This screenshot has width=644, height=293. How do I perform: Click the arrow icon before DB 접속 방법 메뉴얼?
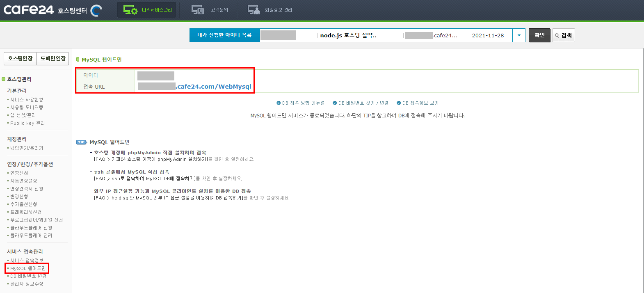coord(279,103)
